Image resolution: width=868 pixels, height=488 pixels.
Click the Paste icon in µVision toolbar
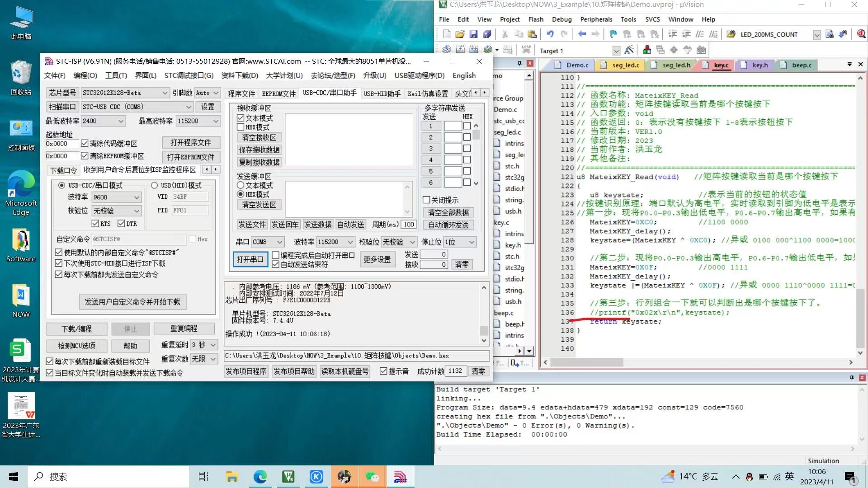pos(532,34)
